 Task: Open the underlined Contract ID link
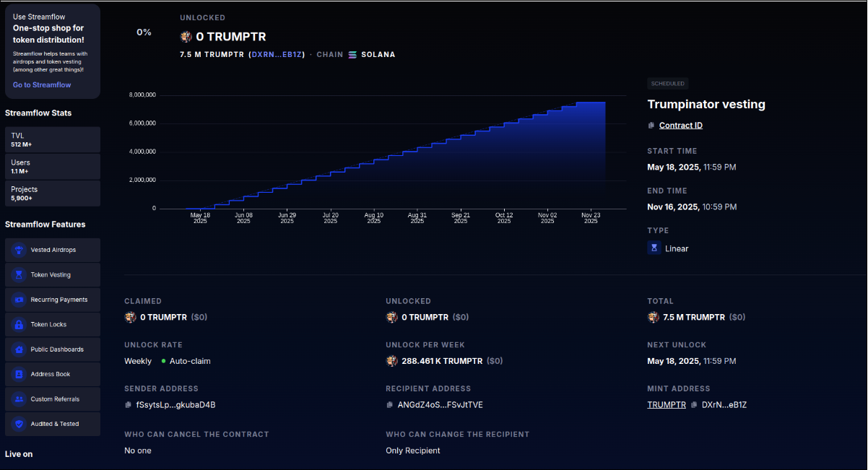point(680,126)
